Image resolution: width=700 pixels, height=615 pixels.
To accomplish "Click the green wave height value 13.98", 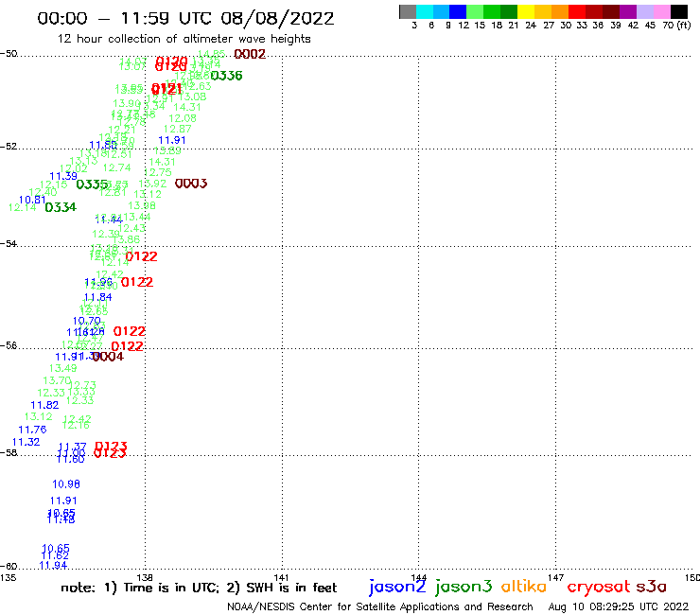I will (142, 205).
